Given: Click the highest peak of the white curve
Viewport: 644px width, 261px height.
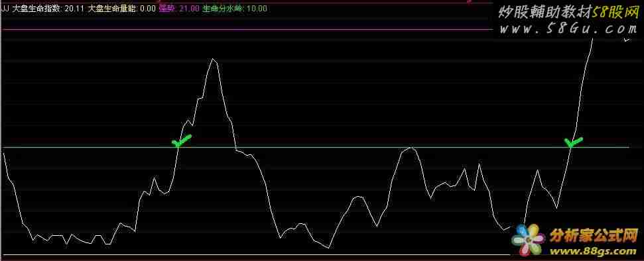Looking at the screenshot, I should tap(213, 59).
